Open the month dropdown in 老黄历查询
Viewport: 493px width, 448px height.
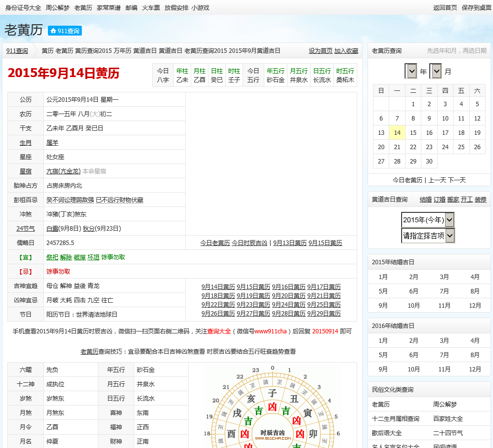click(x=436, y=71)
